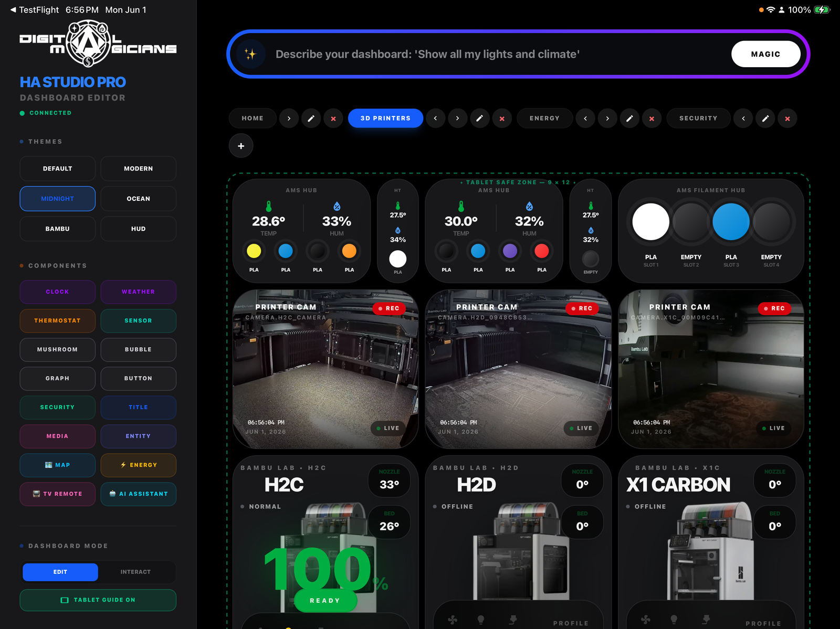The height and width of the screenshot is (629, 840).
Task: Switch to the SECURITY dashboard tab
Action: coord(698,119)
